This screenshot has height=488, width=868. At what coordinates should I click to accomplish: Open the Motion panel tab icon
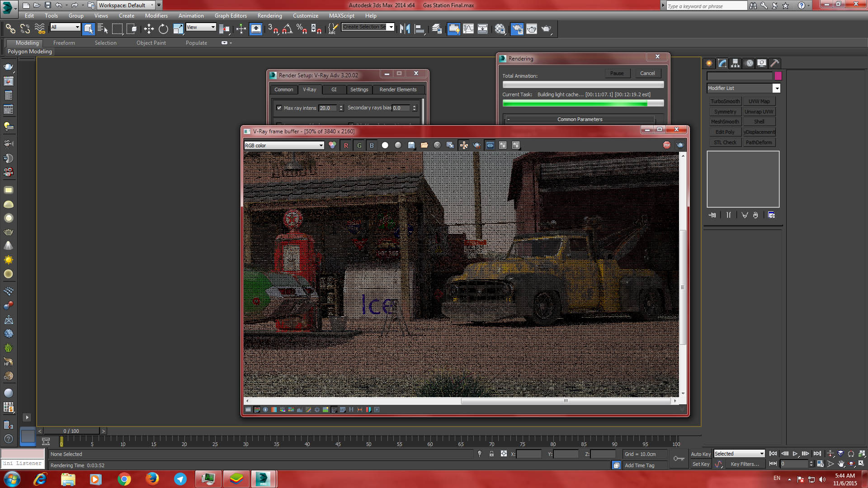tap(749, 63)
